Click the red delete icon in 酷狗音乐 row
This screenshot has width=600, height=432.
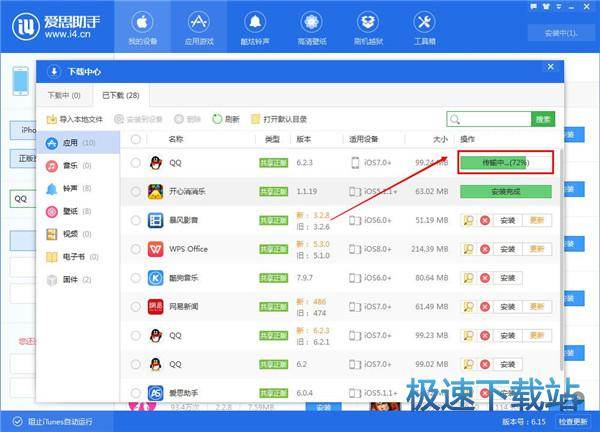485,278
